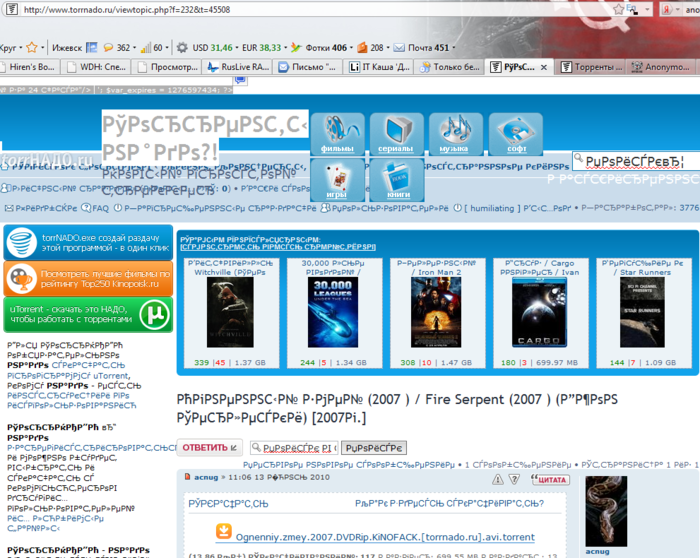The image size is (700, 558).
Task: Click the ОТВЕТИТЬ reply button
Action: click(210, 447)
